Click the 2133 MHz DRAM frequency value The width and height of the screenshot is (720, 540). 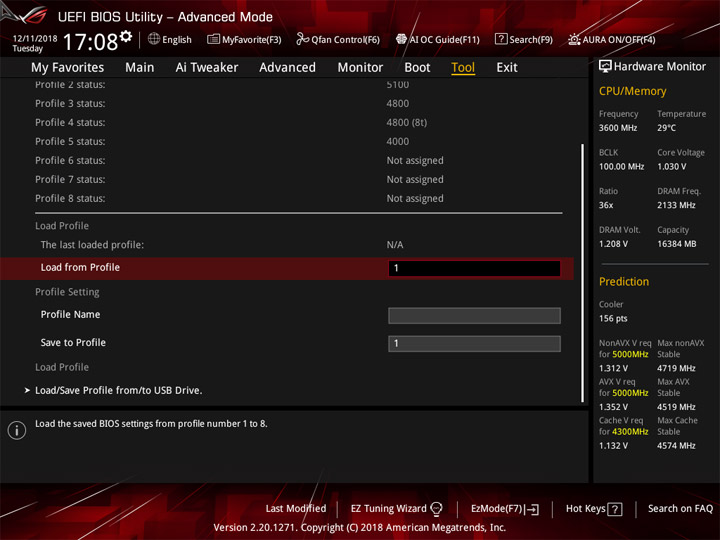pyautogui.click(x=676, y=205)
